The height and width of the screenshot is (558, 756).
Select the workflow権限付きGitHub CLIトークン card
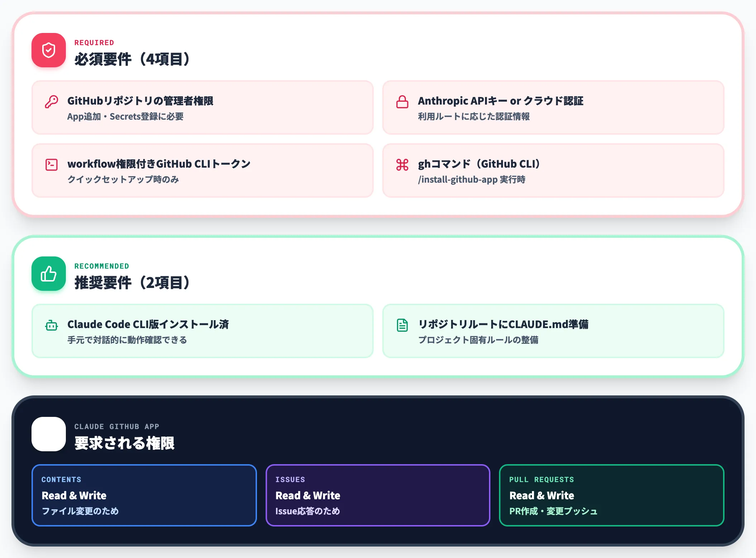(x=203, y=170)
